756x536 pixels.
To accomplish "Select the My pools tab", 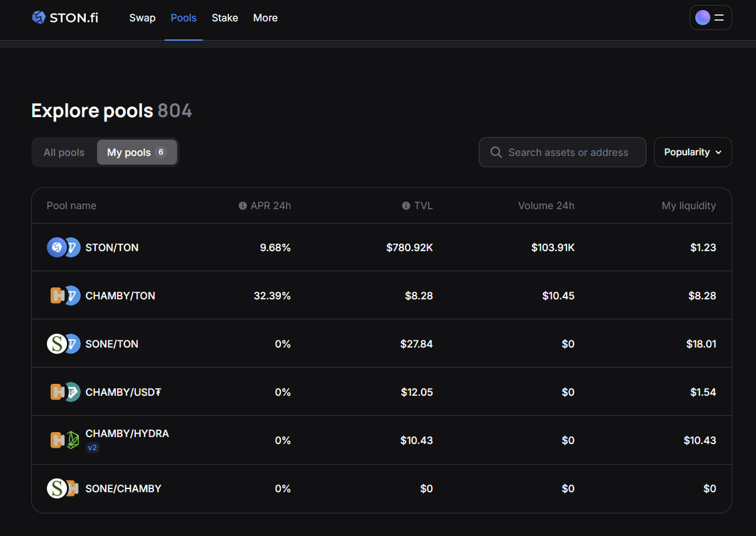I will point(137,153).
